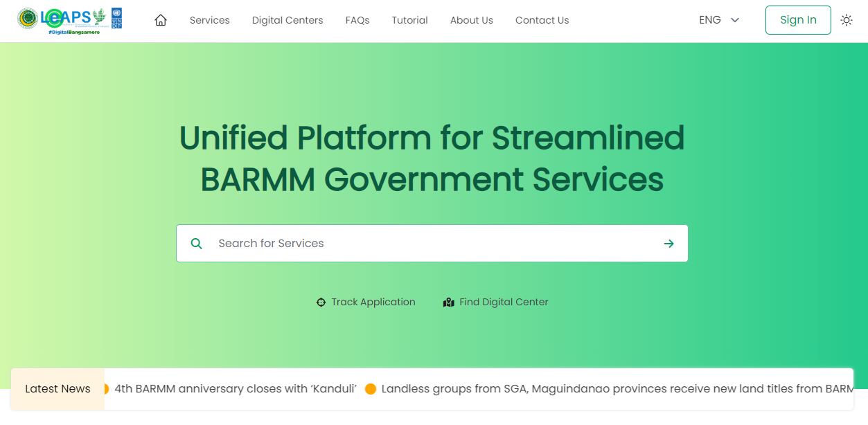Click inside the Search for Services field
This screenshot has width=868, height=425.
(416, 243)
